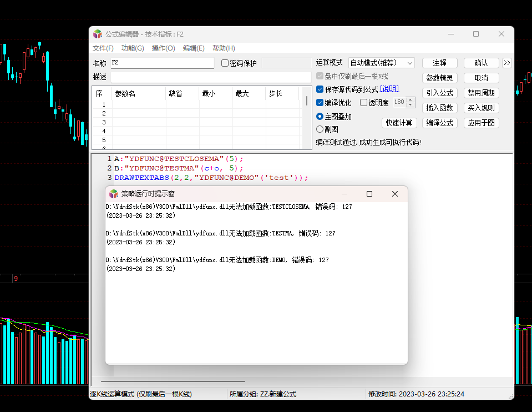
Task: Click code line 3 with DRAWTEXTABS
Action: (211, 178)
